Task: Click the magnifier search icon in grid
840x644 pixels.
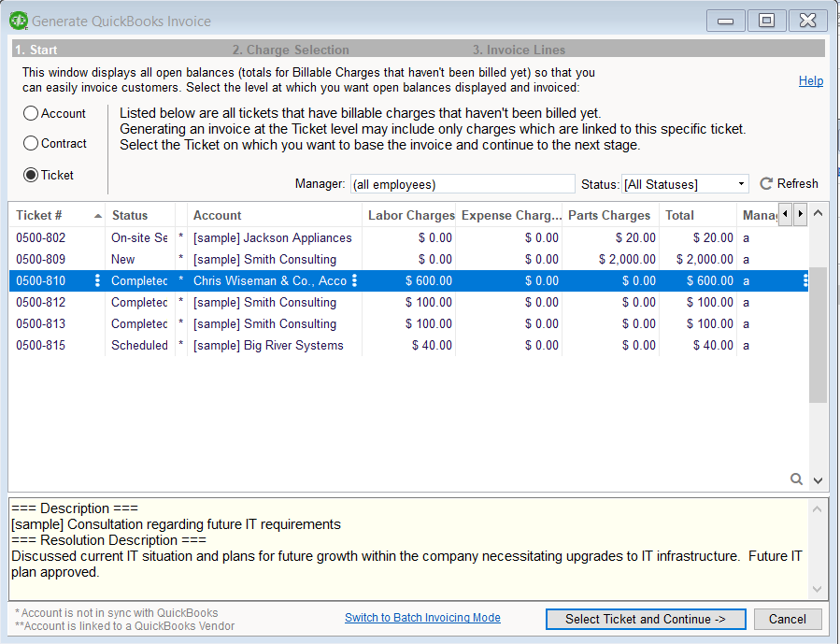Action: [x=797, y=479]
